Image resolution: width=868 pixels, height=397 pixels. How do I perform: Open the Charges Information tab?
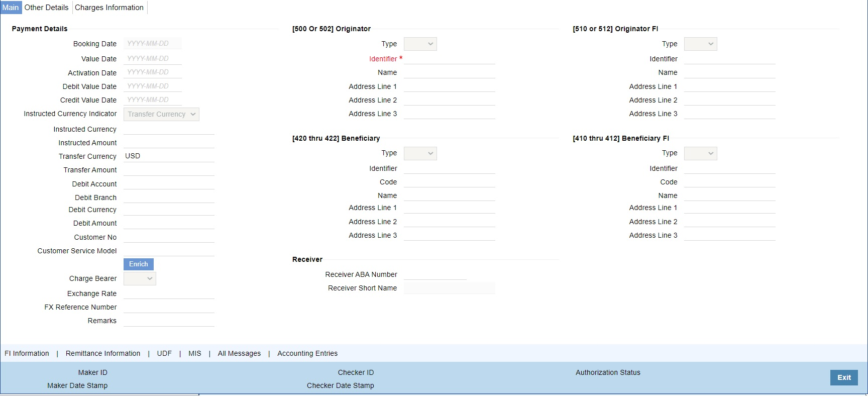109,8
